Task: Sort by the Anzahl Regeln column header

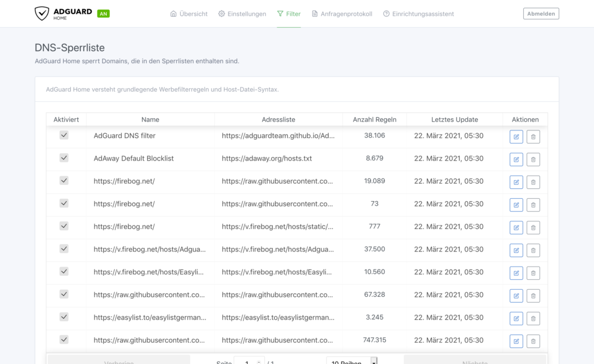Action: (375, 119)
